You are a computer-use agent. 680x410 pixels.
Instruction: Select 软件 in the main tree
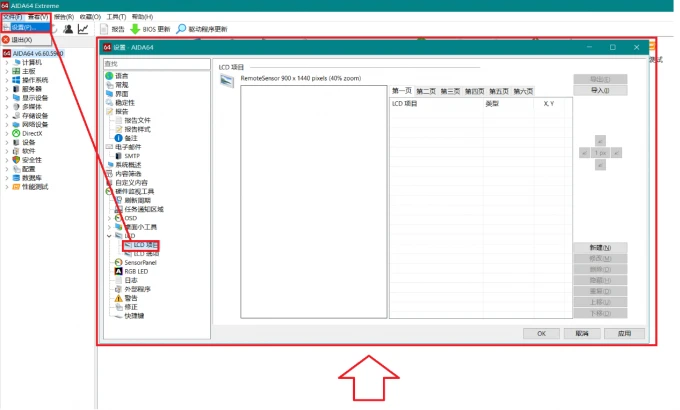click(29, 151)
